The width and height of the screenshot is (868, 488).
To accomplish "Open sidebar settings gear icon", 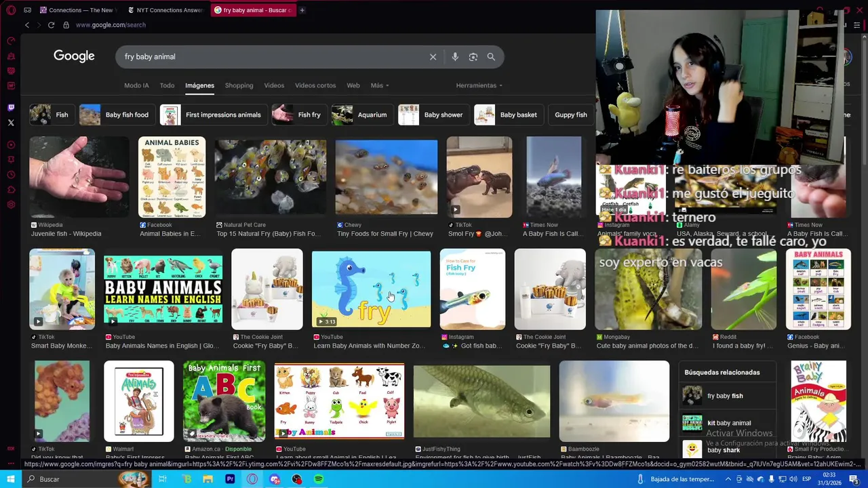I will tap(11, 205).
